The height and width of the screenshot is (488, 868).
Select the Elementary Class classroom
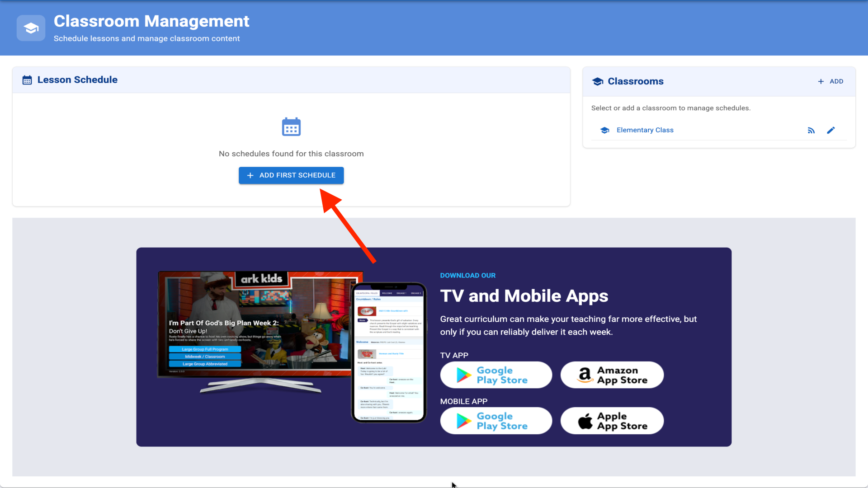(645, 130)
